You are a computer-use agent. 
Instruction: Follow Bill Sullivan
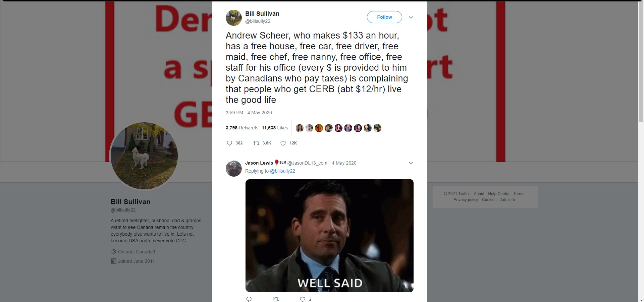coord(384,17)
